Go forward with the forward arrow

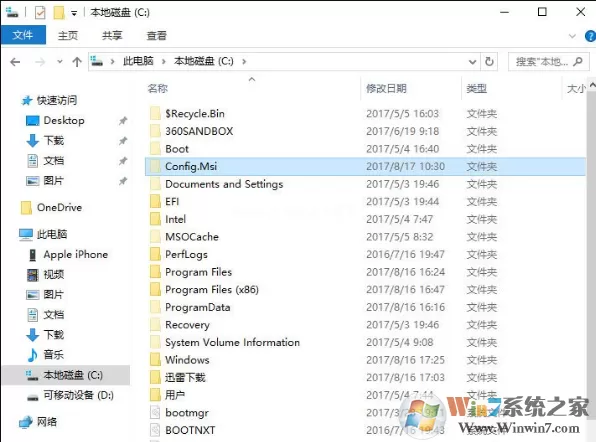[x=40, y=62]
